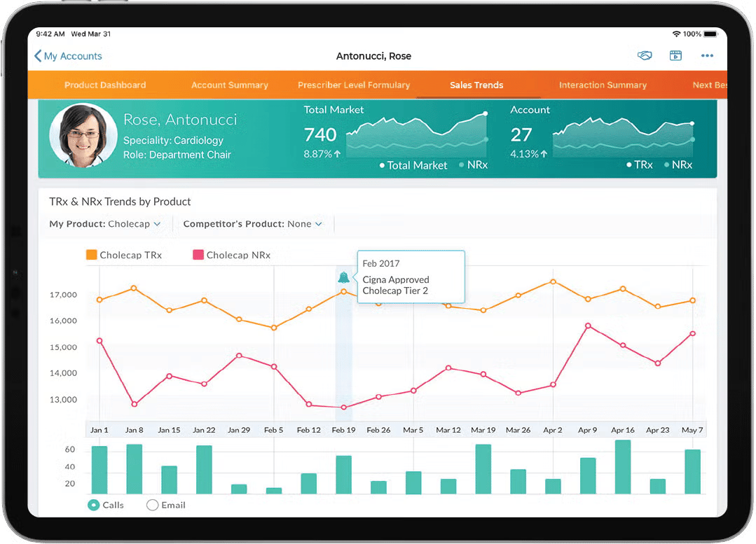Tap the TRx legend label in Account
Screen dimensions: 756x544
coord(640,165)
